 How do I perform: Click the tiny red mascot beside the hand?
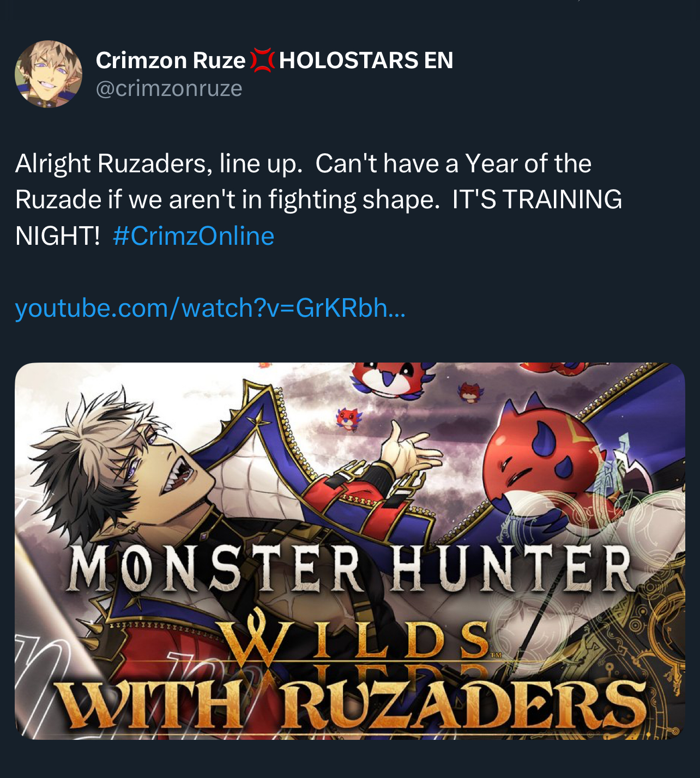348,419
